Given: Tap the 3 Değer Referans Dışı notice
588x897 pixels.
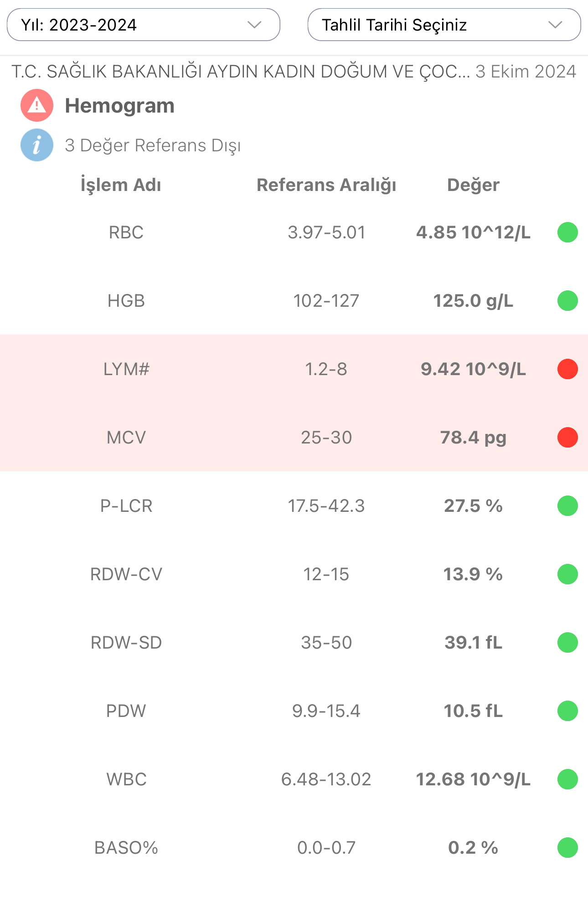Looking at the screenshot, I should (x=153, y=145).
